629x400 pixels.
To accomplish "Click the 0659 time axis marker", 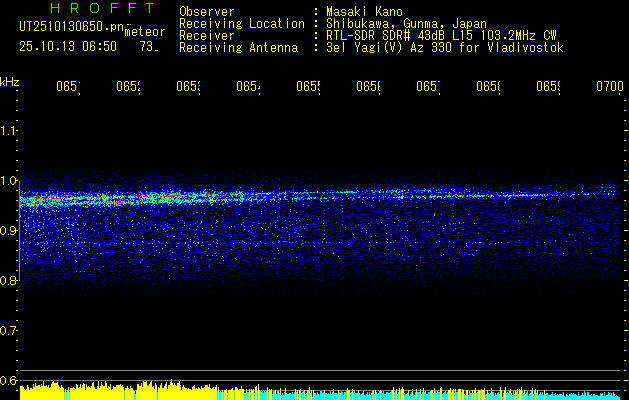I will pyautogui.click(x=548, y=87).
